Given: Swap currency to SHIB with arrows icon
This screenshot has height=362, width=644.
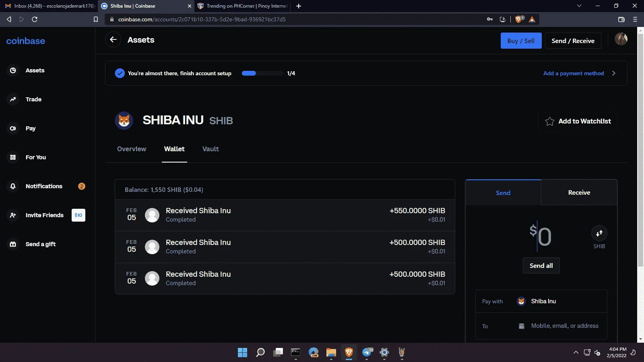Looking at the screenshot, I should (599, 233).
